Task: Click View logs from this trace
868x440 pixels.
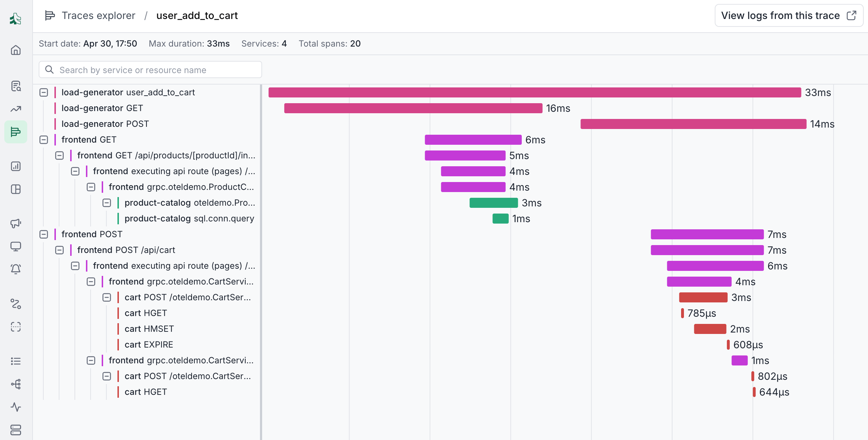Action: coord(789,15)
